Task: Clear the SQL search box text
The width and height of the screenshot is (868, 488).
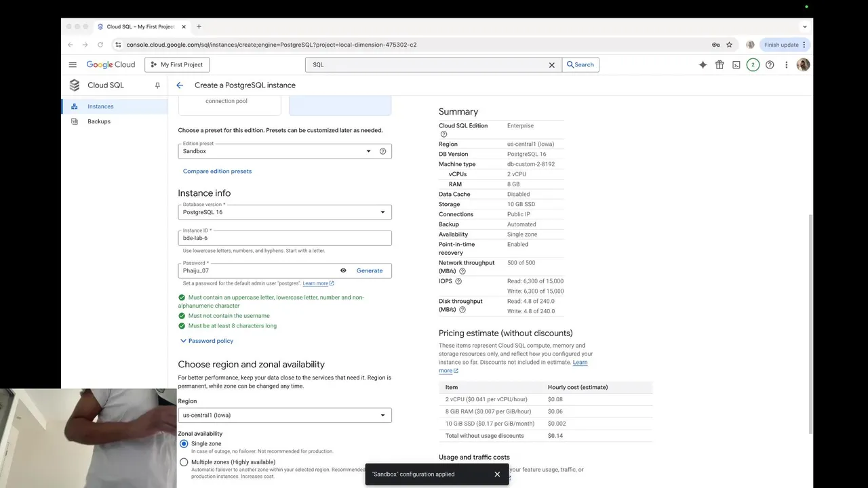Action: coord(552,65)
